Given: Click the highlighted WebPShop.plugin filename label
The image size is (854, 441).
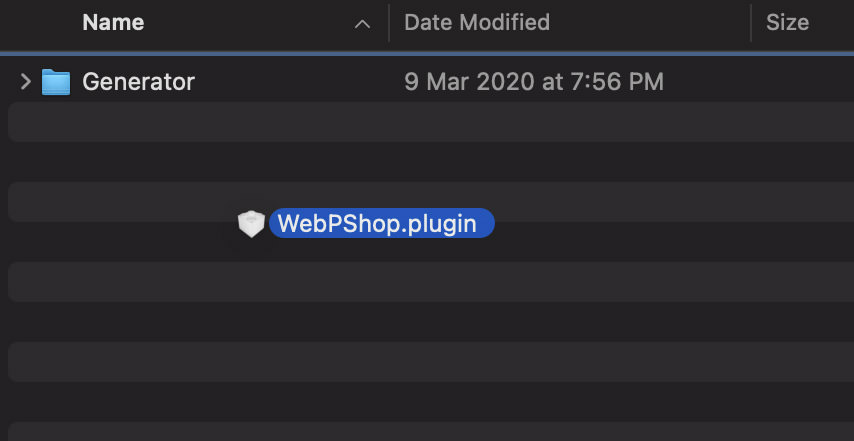Looking at the screenshot, I should [380, 223].
